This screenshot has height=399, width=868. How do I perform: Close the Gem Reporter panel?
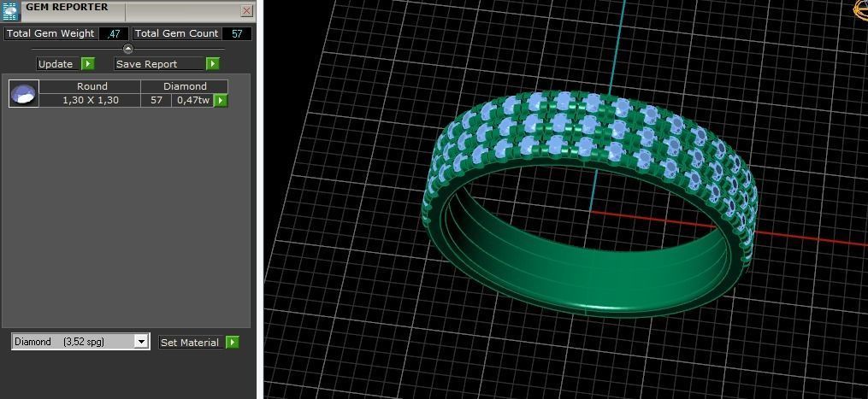click(247, 10)
